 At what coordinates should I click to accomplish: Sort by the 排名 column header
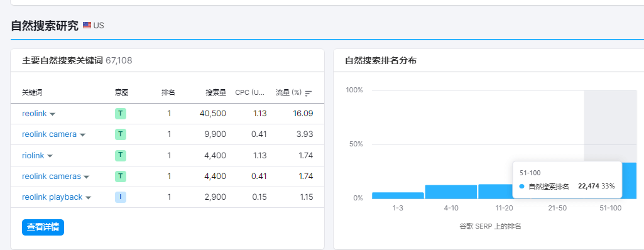click(x=168, y=93)
